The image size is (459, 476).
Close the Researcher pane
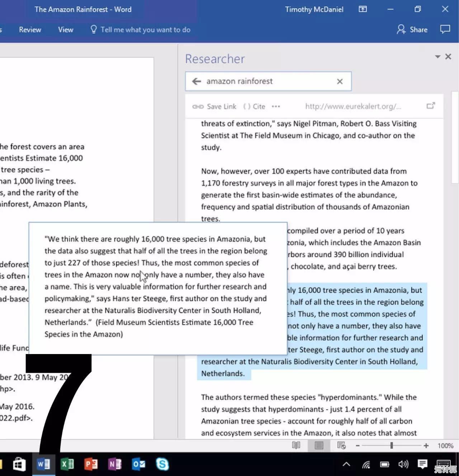(x=448, y=57)
